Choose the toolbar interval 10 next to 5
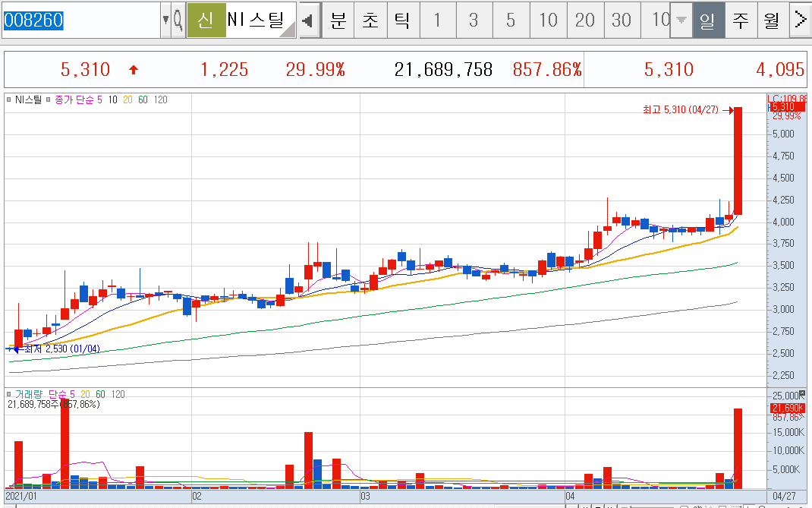The height and width of the screenshot is (508, 812). tap(549, 21)
